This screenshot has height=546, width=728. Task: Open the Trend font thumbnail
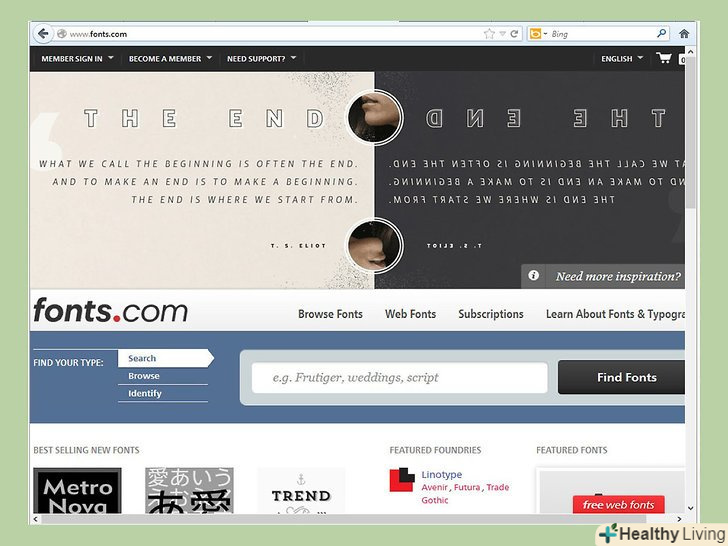301,491
